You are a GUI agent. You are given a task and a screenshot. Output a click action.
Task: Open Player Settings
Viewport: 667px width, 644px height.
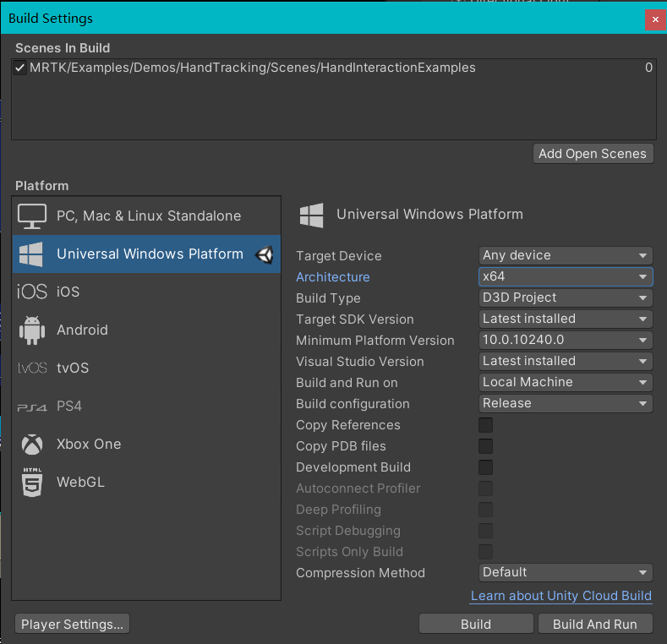73,625
